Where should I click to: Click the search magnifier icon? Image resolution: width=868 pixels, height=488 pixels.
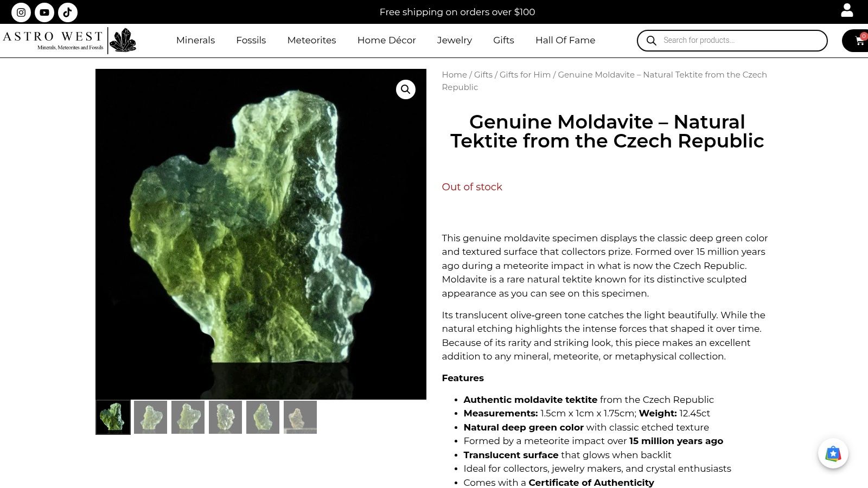652,41
